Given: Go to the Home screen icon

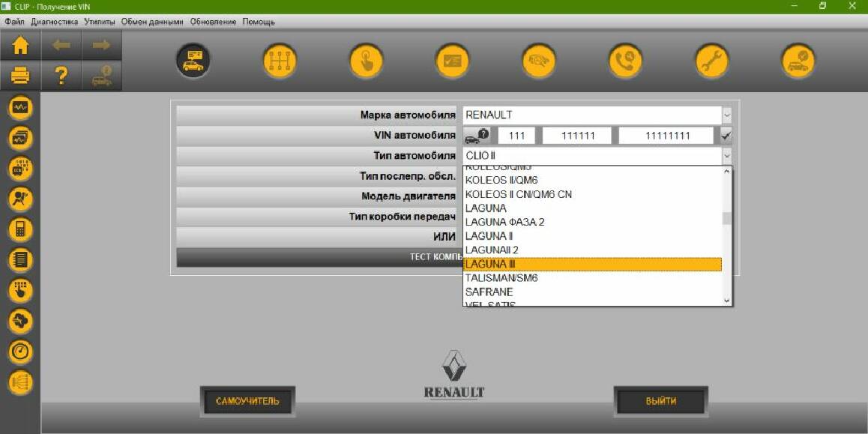Looking at the screenshot, I should [20, 46].
